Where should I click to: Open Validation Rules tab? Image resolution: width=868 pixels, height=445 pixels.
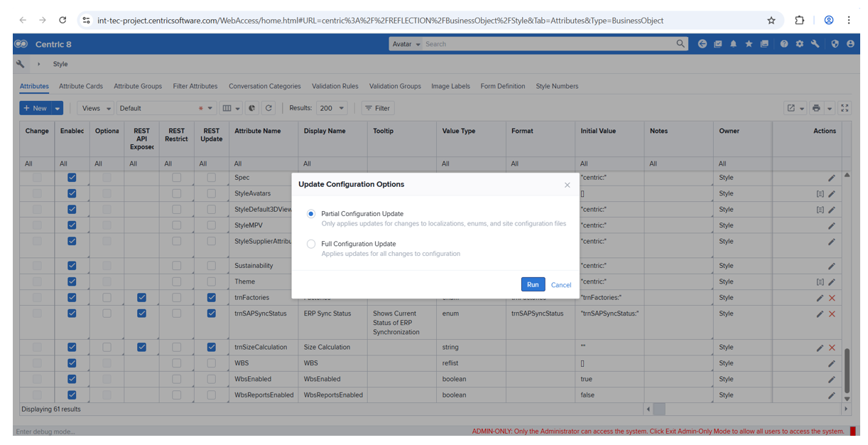[335, 86]
